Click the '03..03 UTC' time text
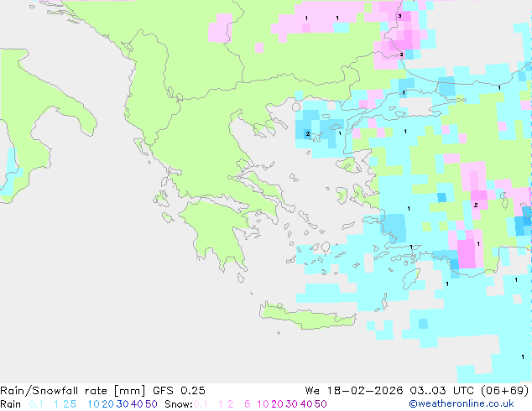This screenshot has width=532, height=411. (443, 391)
